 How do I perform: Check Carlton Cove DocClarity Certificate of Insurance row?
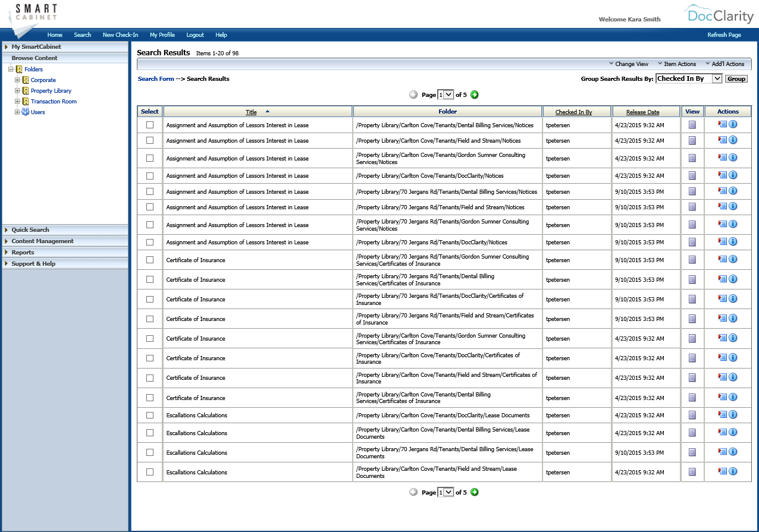pyautogui.click(x=150, y=358)
